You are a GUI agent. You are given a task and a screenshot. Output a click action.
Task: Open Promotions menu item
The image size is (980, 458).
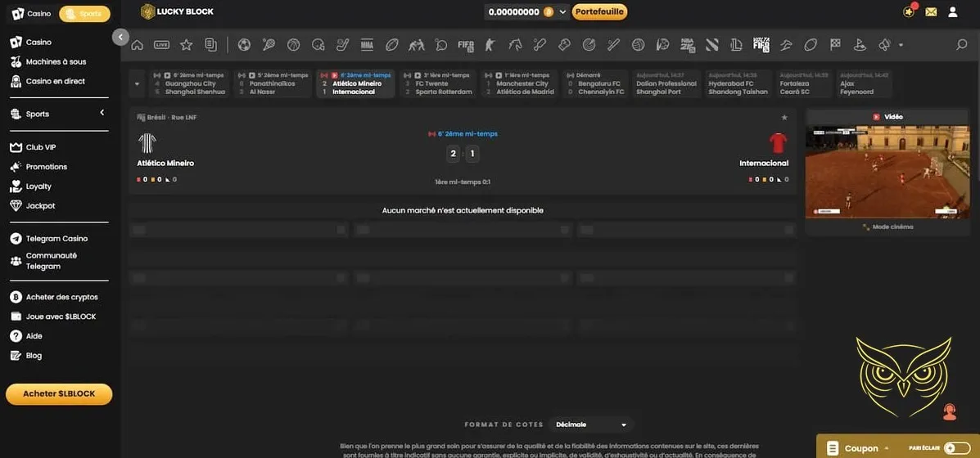click(x=38, y=167)
